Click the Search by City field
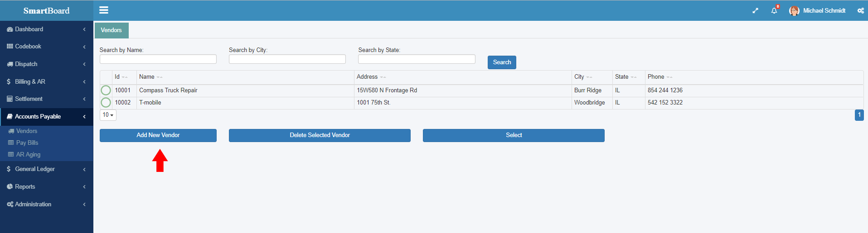 [287, 59]
